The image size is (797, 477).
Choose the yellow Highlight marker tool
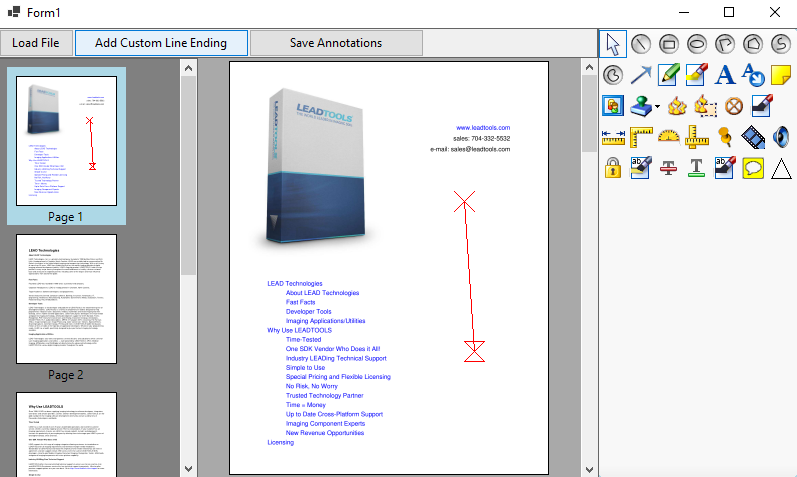click(697, 75)
